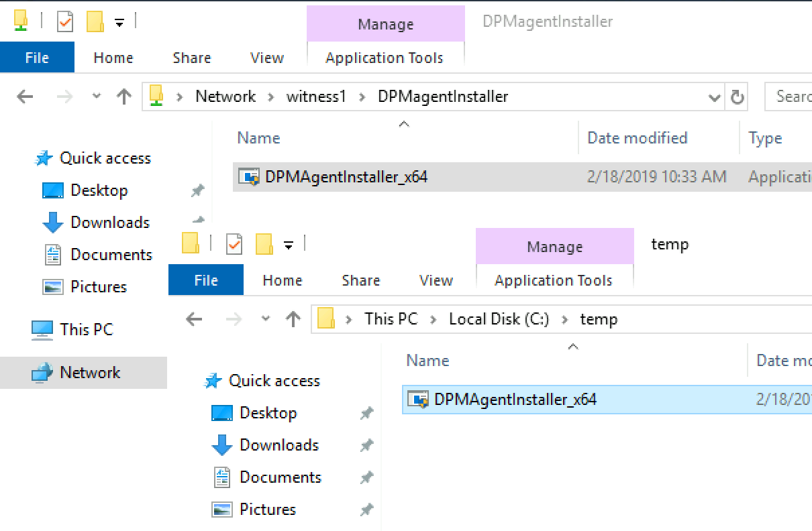Click the Back arrow in the temp window

tap(194, 319)
